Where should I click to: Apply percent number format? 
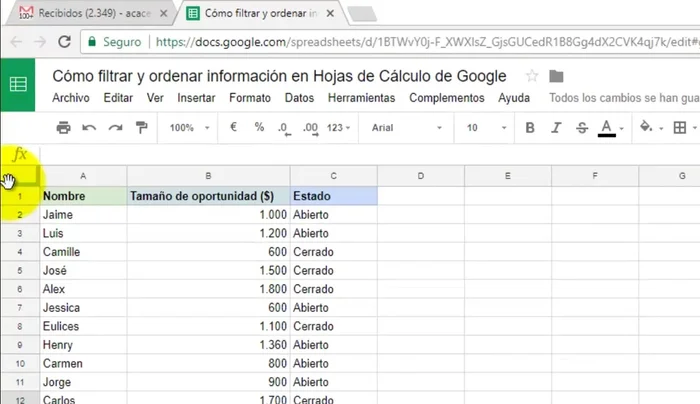[259, 127]
